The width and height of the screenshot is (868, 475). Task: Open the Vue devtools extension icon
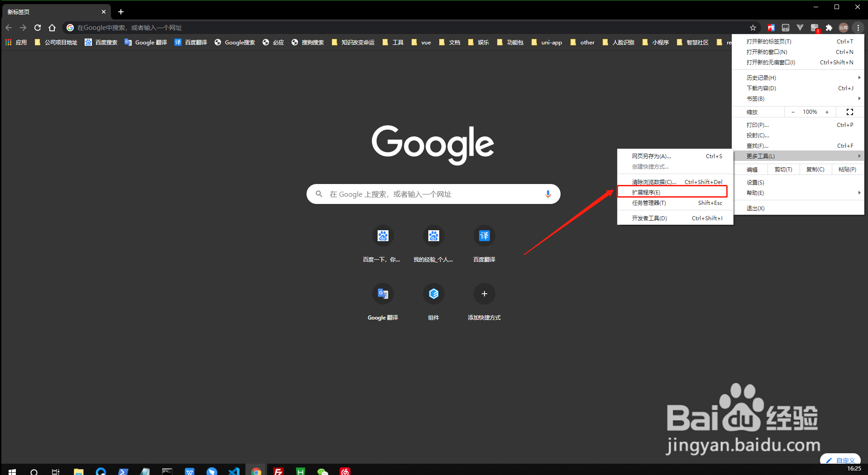[x=800, y=28]
